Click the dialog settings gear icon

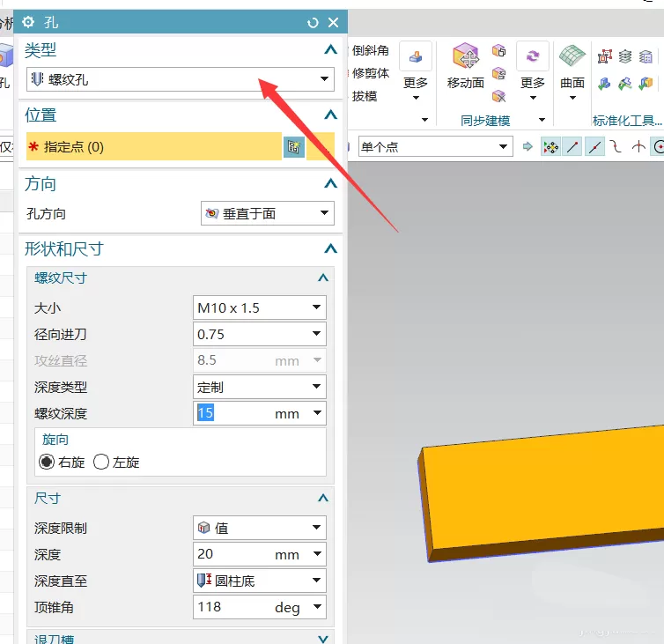(x=28, y=22)
